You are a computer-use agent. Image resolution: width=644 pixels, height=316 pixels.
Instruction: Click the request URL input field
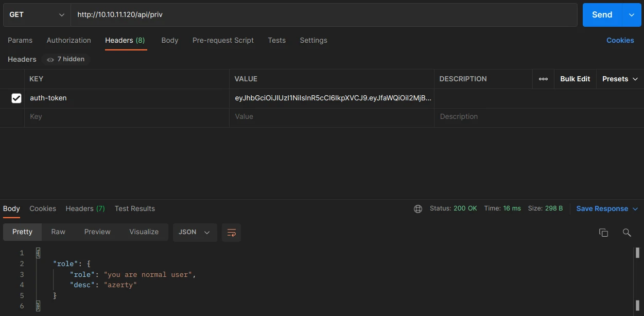coord(323,15)
